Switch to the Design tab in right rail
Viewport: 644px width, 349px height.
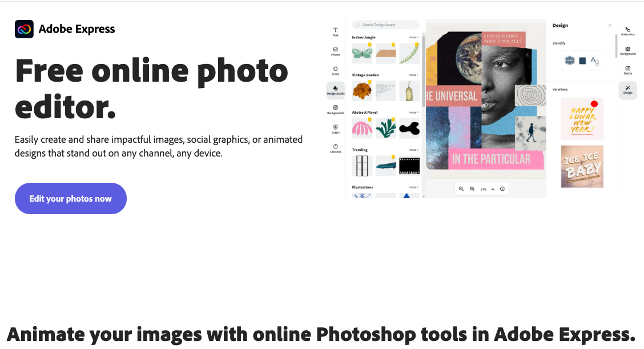click(628, 90)
